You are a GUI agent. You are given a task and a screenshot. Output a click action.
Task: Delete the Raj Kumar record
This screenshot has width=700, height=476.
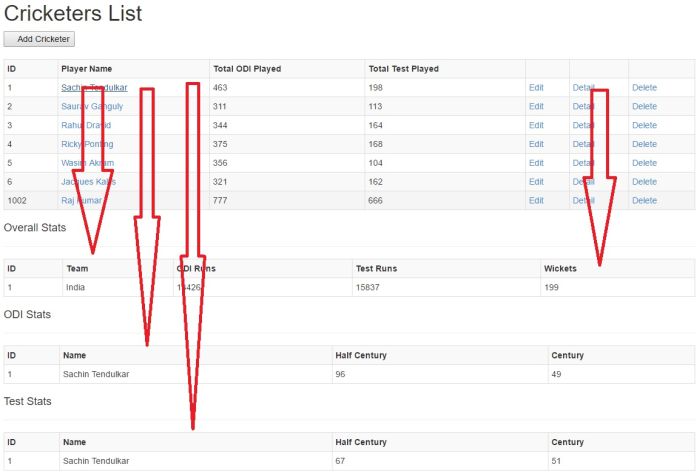(x=644, y=200)
